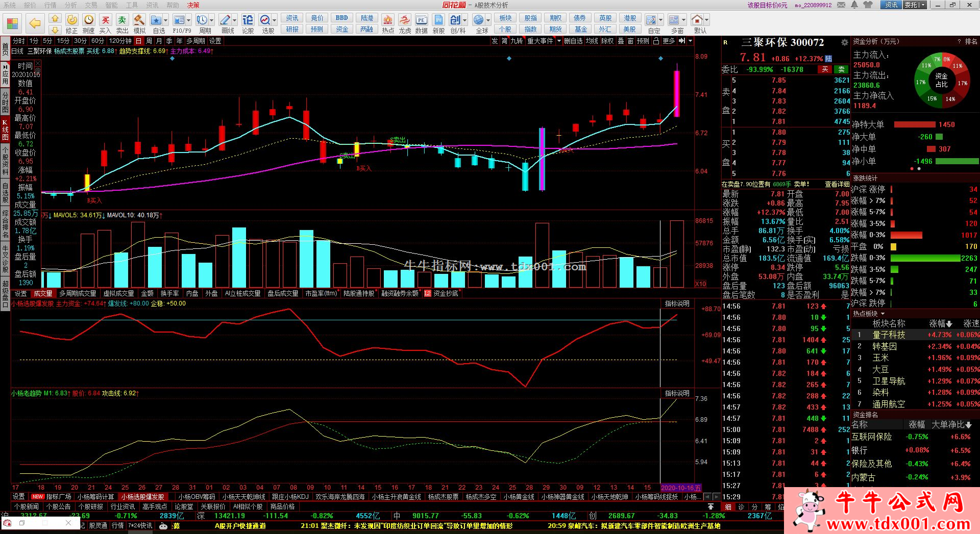Click 指标说明 above the 主力资金 chart
Viewport: 980px width, 534px height.
click(x=677, y=303)
